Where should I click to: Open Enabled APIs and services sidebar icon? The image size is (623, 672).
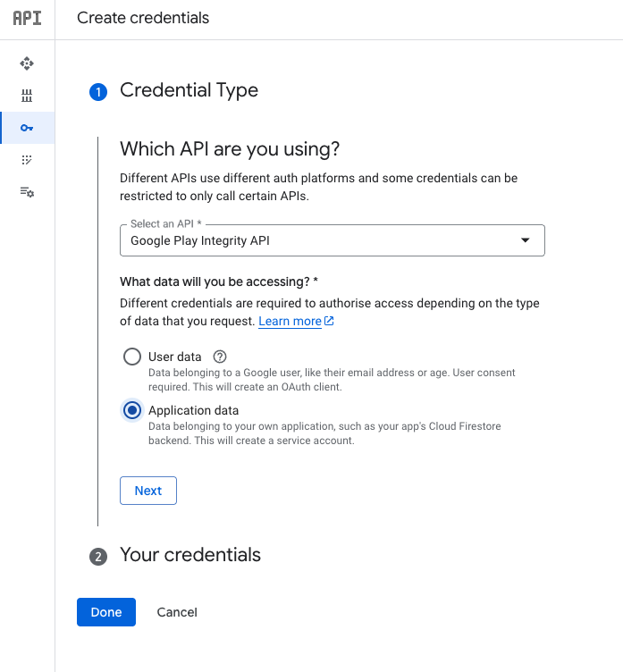(x=27, y=63)
